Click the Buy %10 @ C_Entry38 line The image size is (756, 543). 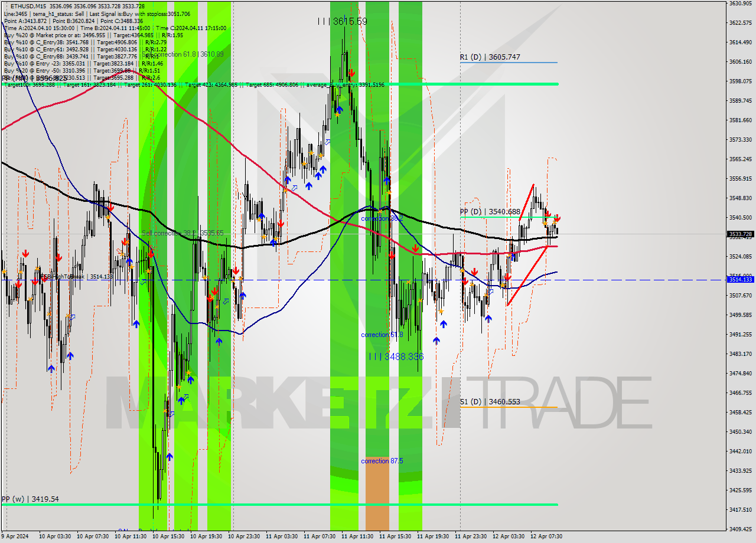pyautogui.click(x=86, y=42)
